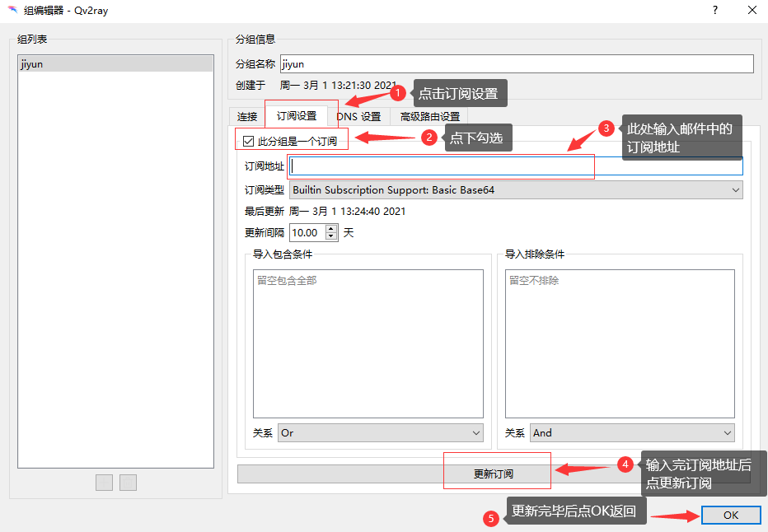This screenshot has height=532, width=768.
Task: Click the help question mark button
Action: click(x=715, y=10)
